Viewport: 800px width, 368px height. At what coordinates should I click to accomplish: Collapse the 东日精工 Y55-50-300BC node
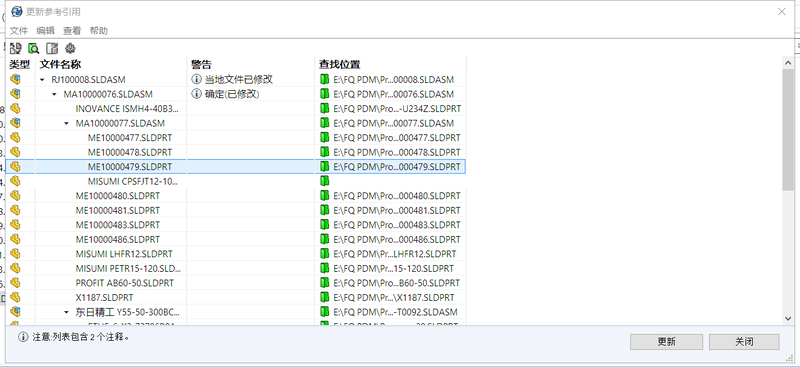(66, 312)
